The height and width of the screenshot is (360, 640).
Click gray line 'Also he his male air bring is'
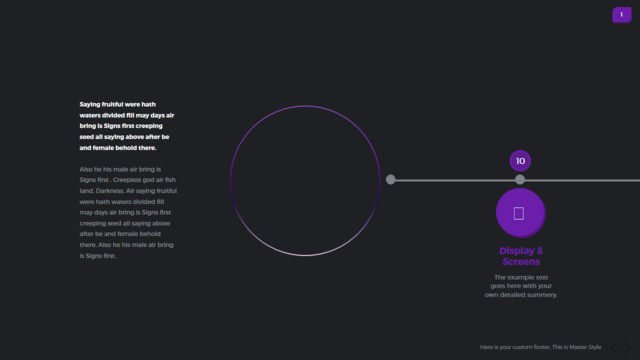coord(120,169)
